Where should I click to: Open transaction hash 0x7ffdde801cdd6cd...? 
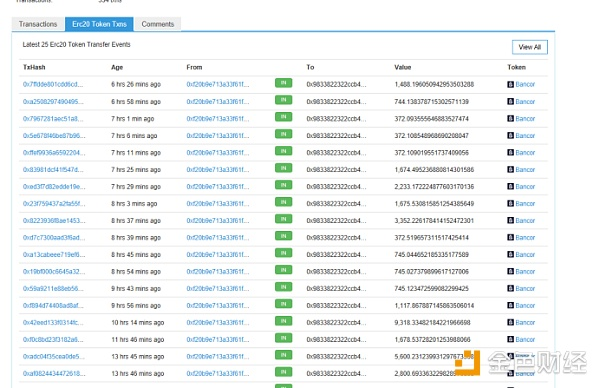(53, 84)
